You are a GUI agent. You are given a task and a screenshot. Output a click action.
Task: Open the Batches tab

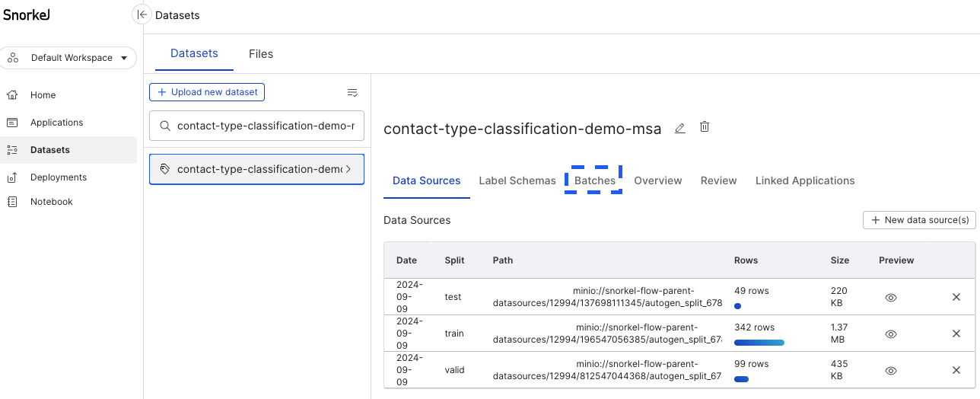[x=595, y=180]
